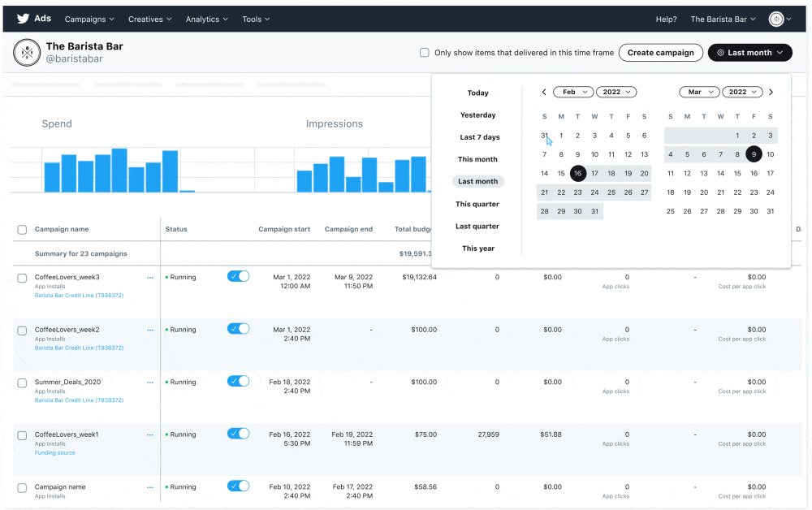812x510 pixels.
Task: Open Funding source link under CoffeeLovers_week1
Action: (x=55, y=452)
